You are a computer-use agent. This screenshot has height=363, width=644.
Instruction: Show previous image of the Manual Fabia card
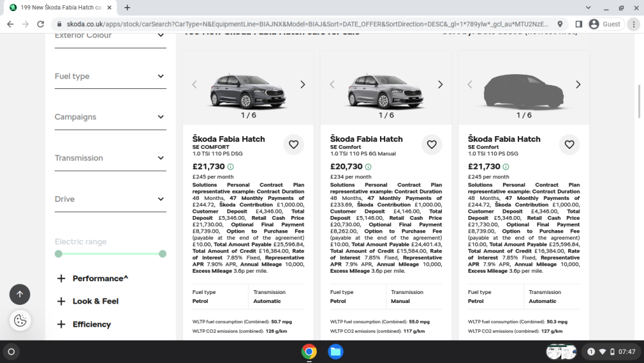(x=332, y=84)
